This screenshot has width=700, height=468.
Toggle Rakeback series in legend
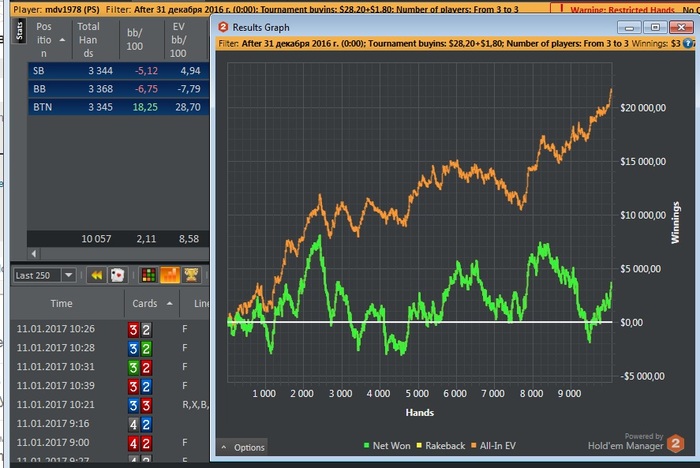[441, 446]
